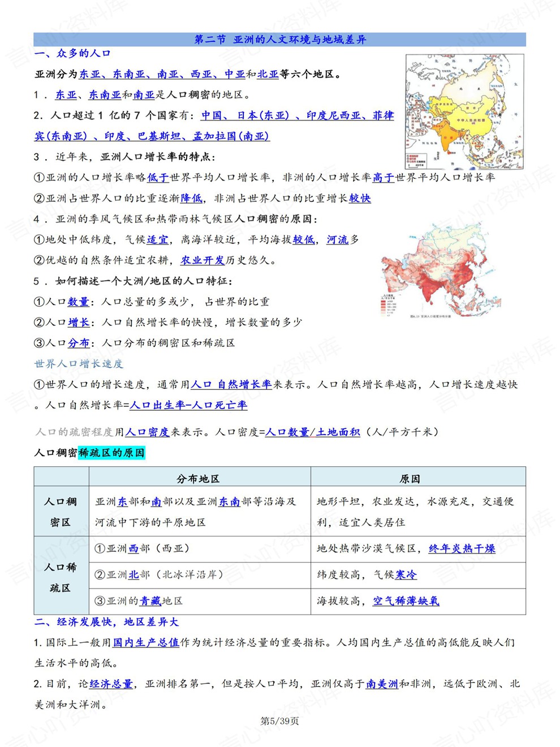Click underlined "巴基斯坦"

click(160, 136)
